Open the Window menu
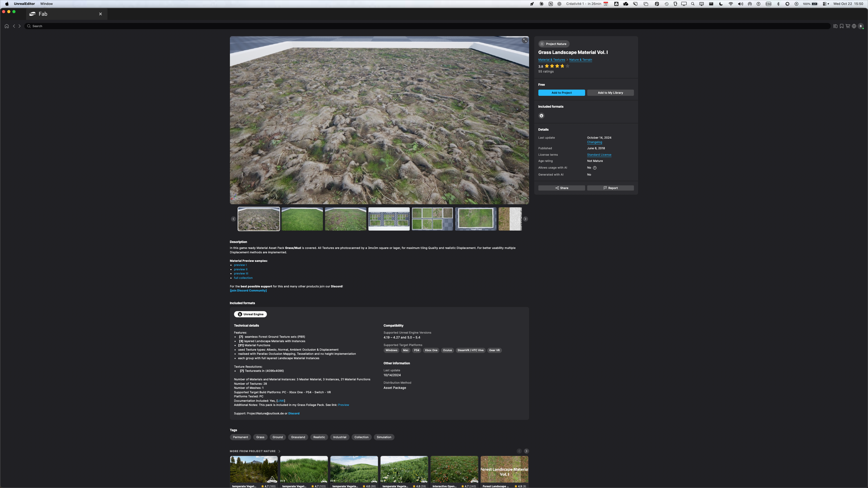868x488 pixels. (x=47, y=4)
